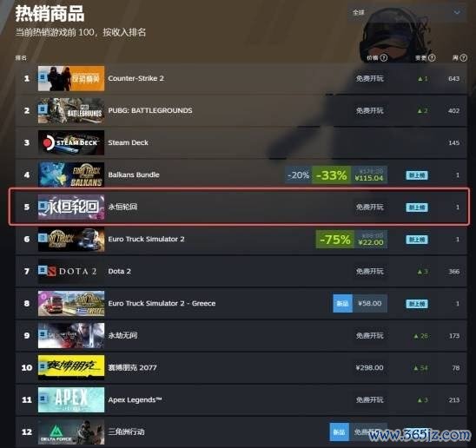This screenshot has height=448, width=476.
Task: Open the Counter-Strike 2 thumbnail
Action: [71, 78]
